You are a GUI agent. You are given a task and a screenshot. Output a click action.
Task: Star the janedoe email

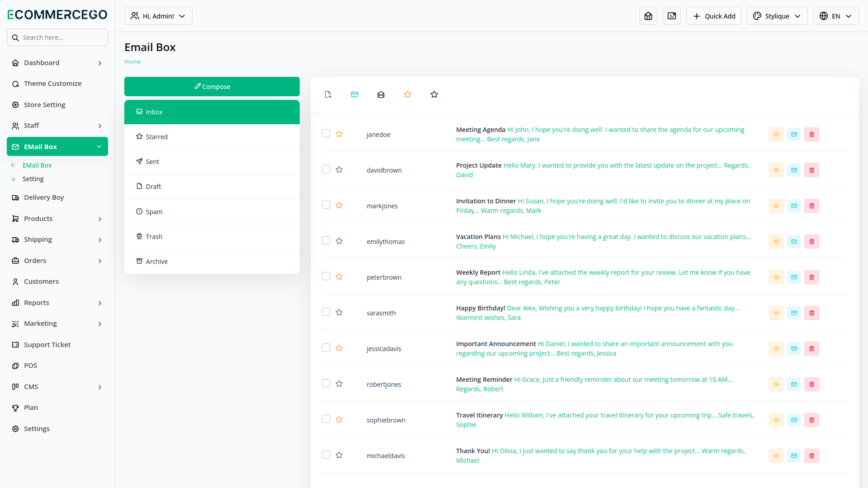339,134
